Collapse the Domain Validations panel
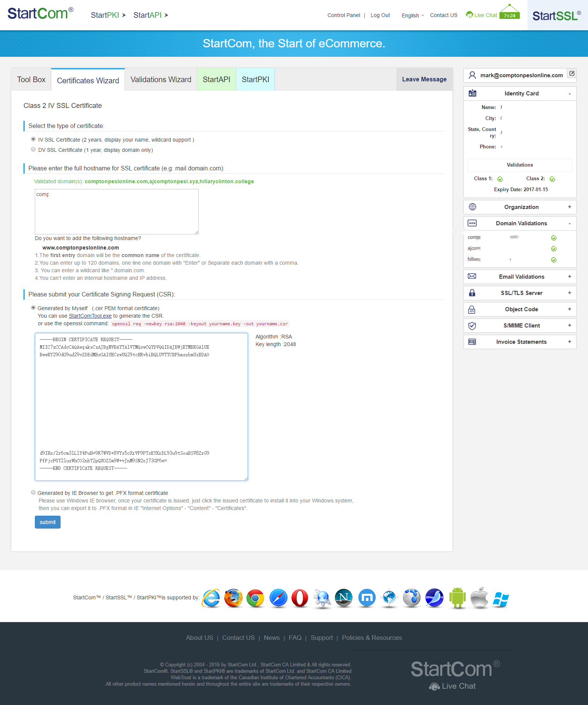588x705 pixels. pyautogui.click(x=569, y=223)
